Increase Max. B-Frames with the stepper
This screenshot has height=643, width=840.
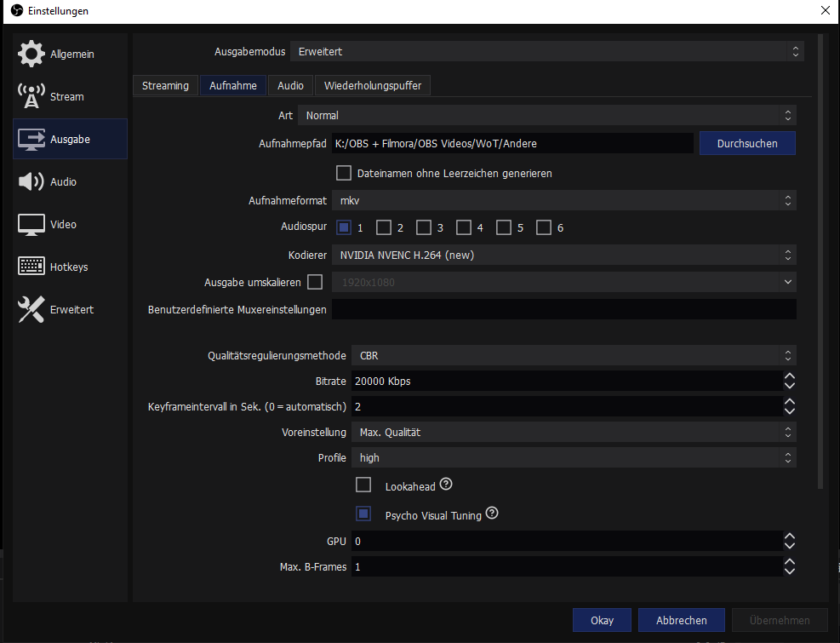pyautogui.click(x=789, y=562)
